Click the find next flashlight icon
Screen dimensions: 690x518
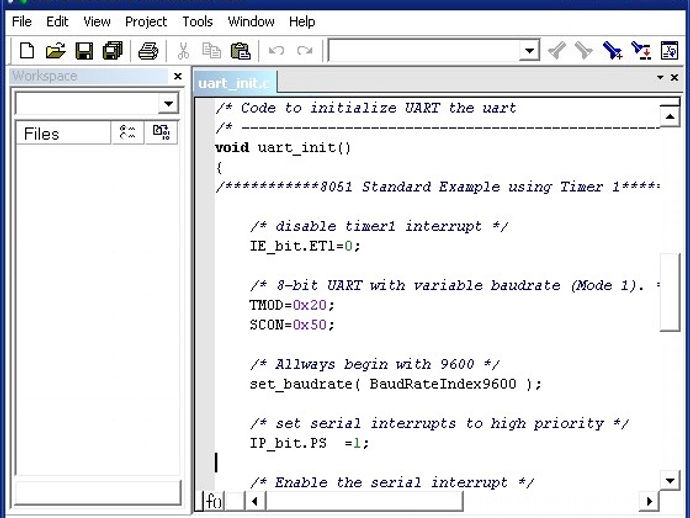coord(584,50)
